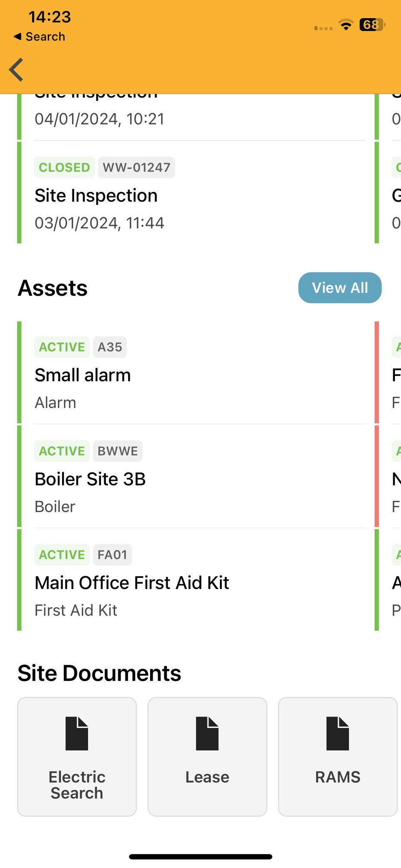This screenshot has height=868, width=401.
Task: Tap the Assets section heading
Action: [x=52, y=288]
